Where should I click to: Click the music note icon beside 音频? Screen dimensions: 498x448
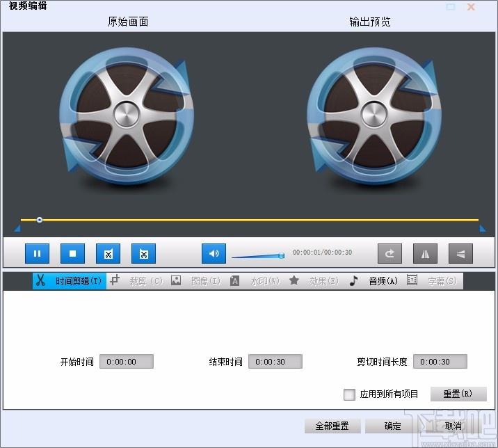coord(353,280)
